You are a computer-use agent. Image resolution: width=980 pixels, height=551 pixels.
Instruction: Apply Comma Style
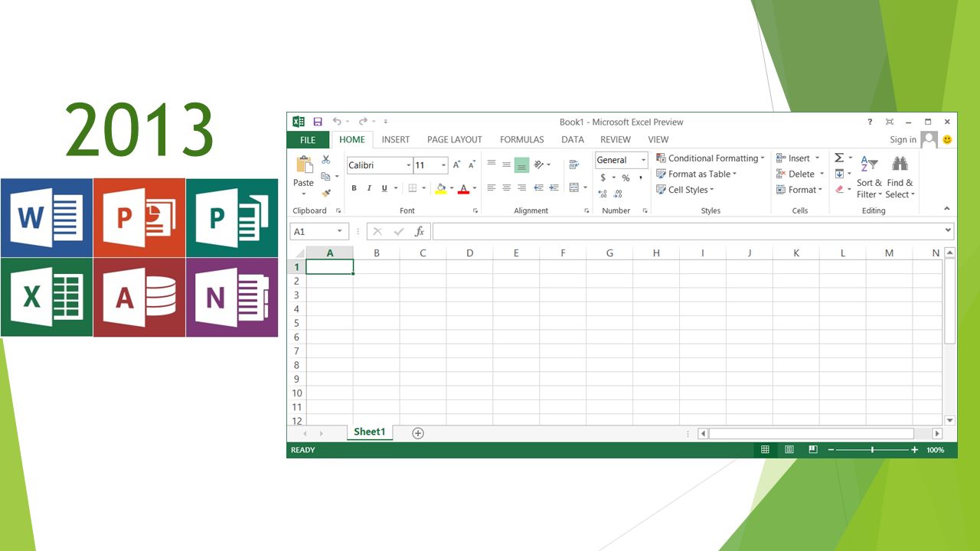[x=641, y=178]
